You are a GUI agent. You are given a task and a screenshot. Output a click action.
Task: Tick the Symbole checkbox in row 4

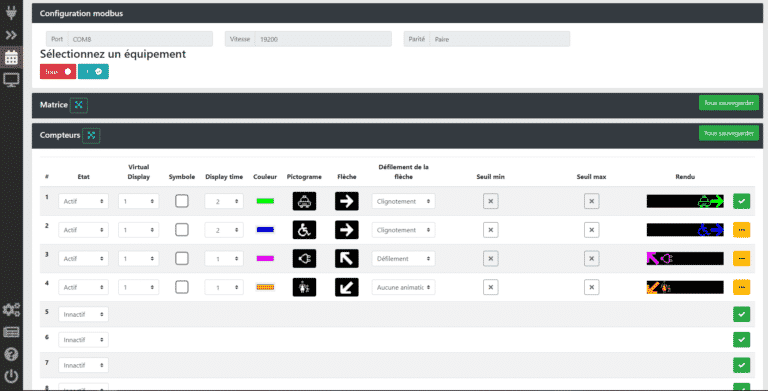pyautogui.click(x=182, y=287)
